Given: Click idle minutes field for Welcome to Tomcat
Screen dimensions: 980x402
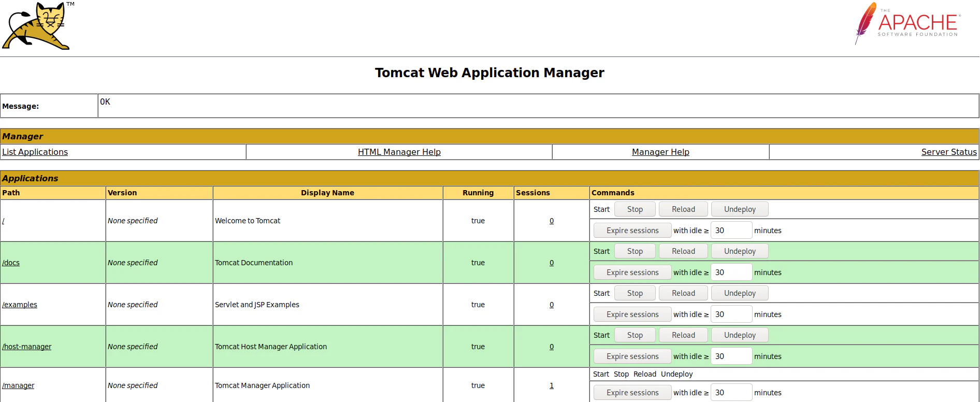Looking at the screenshot, I should coord(731,231).
